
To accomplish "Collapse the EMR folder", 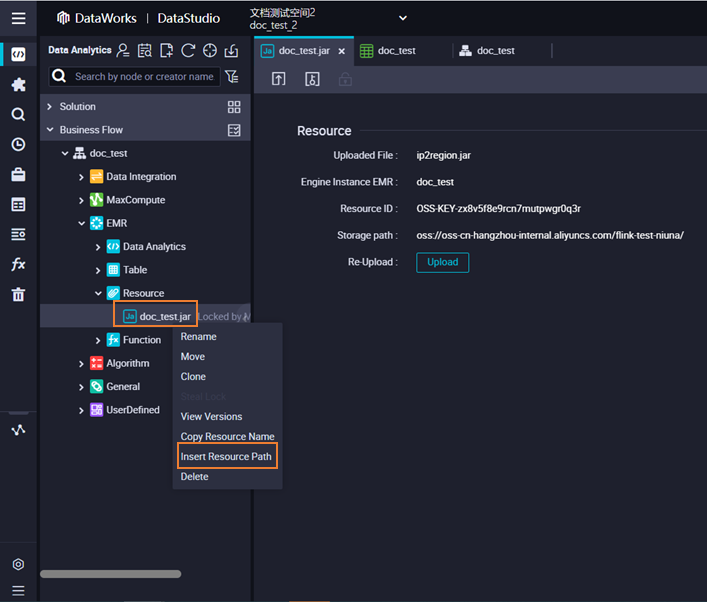I will pos(81,223).
